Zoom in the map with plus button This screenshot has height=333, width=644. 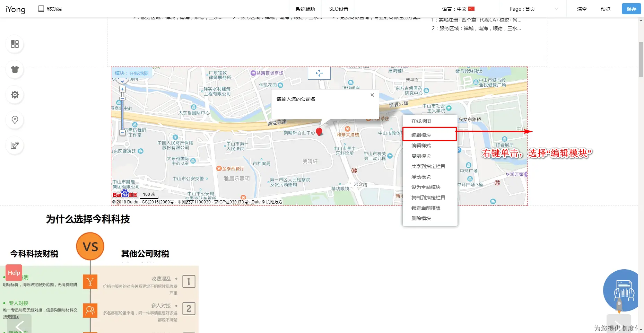tap(122, 89)
